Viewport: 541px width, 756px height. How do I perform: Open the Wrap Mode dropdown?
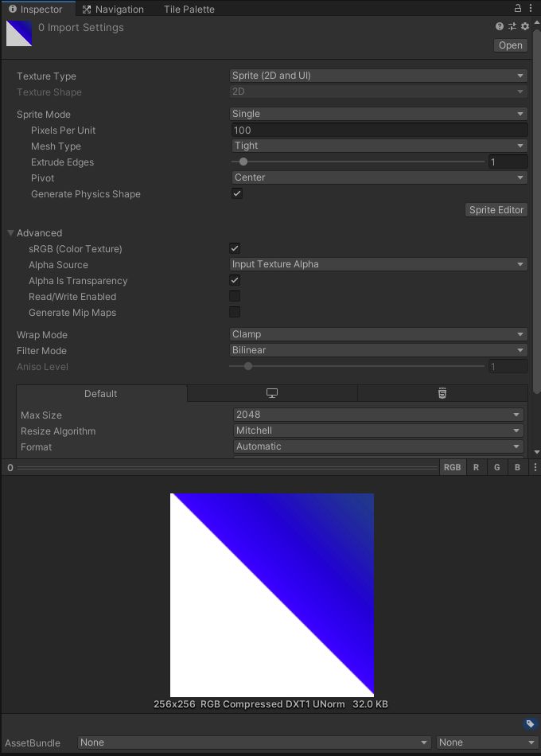coord(379,334)
